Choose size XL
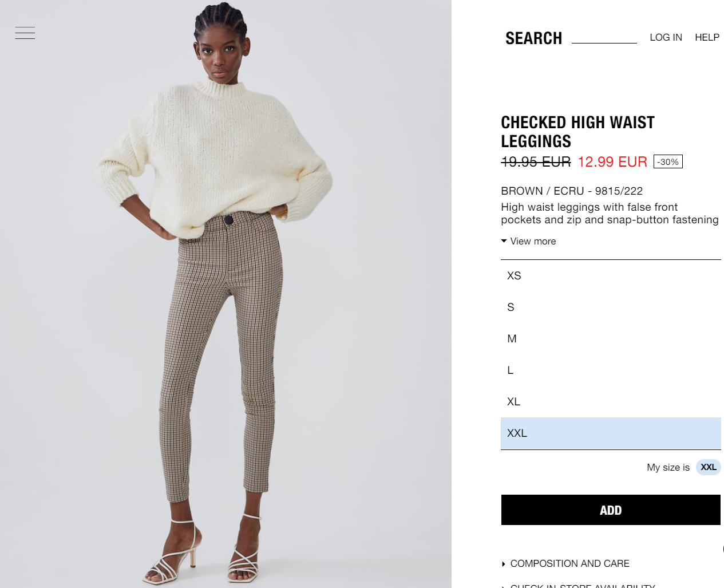This screenshot has width=724, height=588. (611, 401)
